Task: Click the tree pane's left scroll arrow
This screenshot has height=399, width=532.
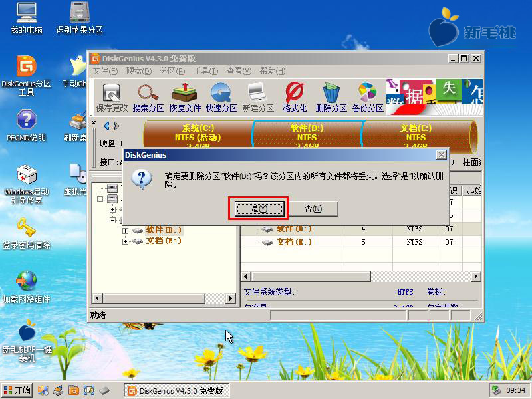Action: tap(97, 298)
